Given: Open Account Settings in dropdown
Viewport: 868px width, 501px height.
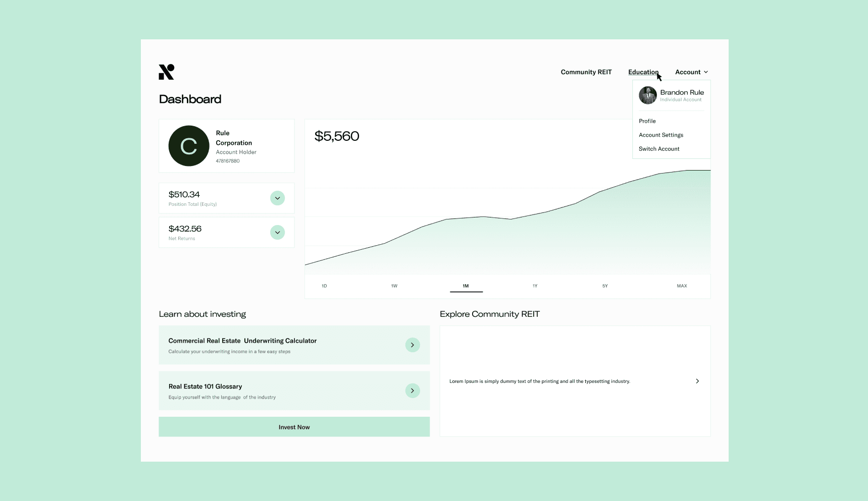Looking at the screenshot, I should [660, 135].
